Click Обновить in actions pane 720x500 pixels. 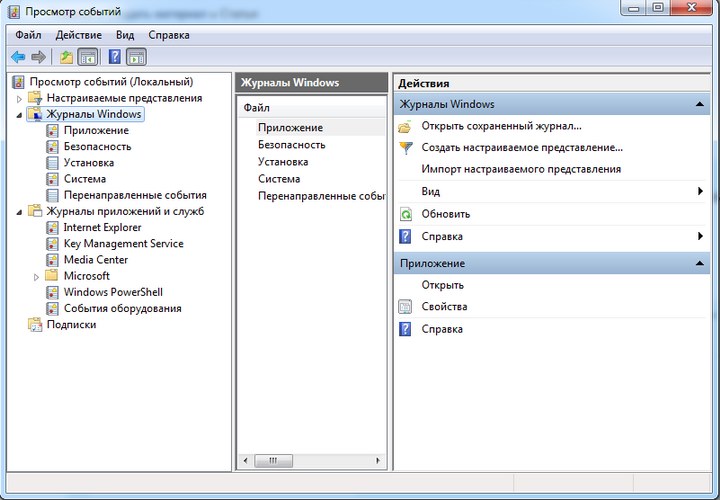coord(446,214)
